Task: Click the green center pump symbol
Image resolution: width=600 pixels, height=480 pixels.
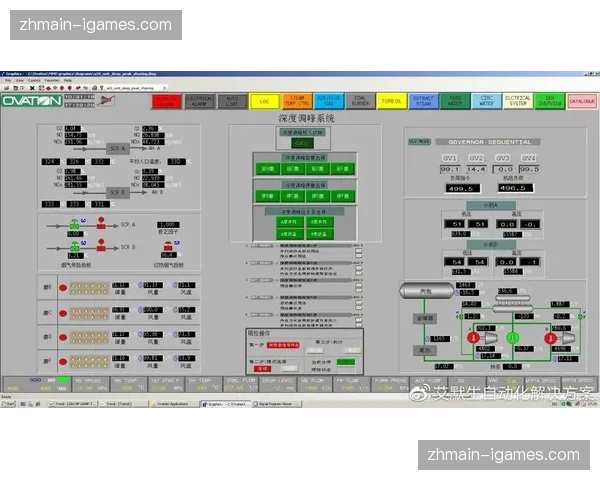Action: click(x=511, y=339)
